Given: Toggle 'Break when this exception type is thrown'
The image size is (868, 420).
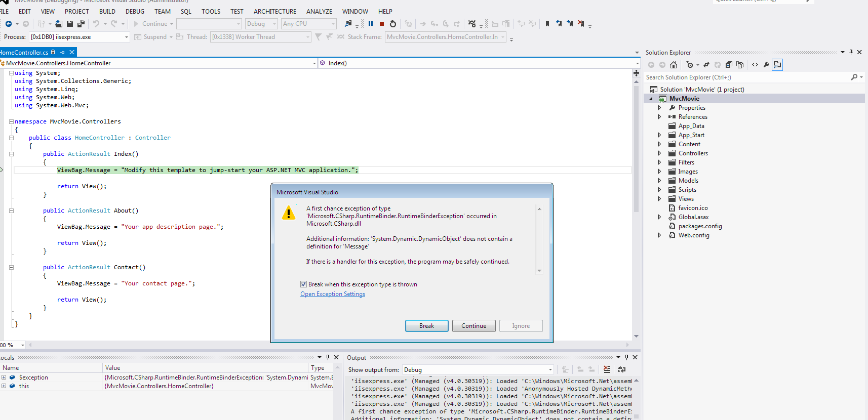Looking at the screenshot, I should click(303, 284).
